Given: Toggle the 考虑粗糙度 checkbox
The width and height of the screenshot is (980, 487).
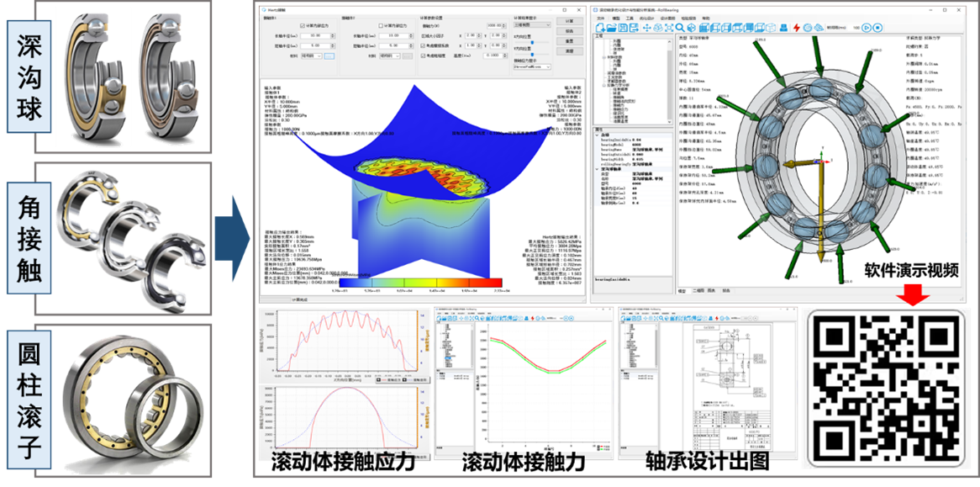Looking at the screenshot, I should [421, 56].
